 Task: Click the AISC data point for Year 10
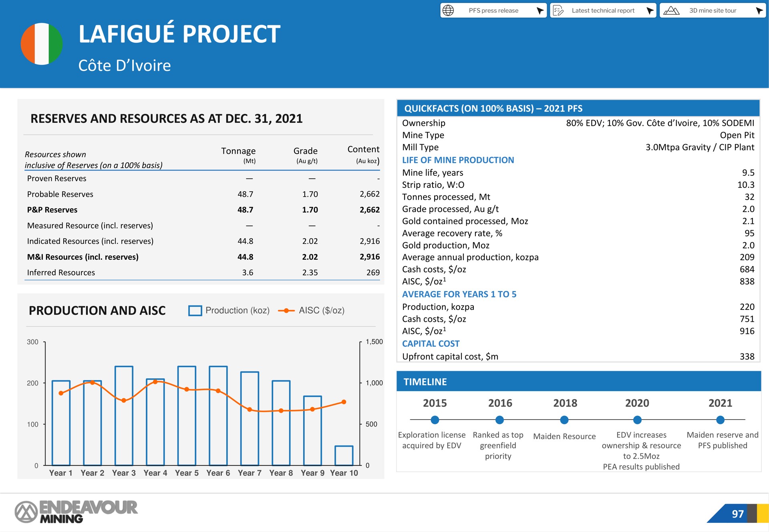tap(344, 402)
